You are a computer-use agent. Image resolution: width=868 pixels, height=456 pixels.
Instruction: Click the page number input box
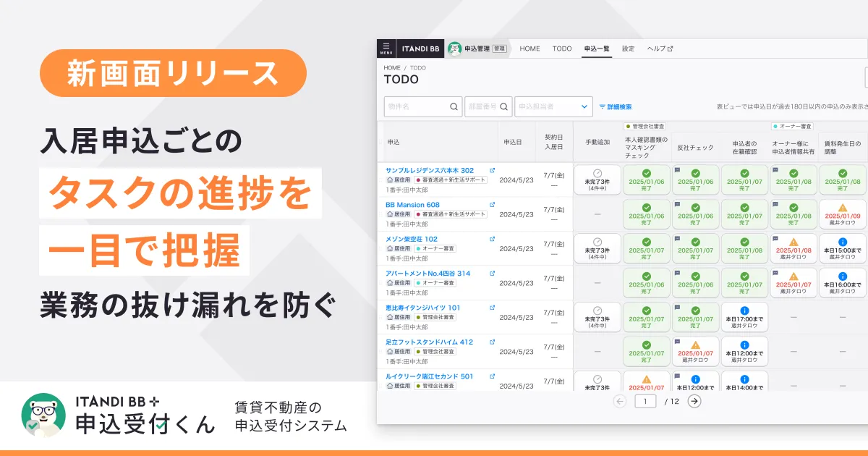coord(645,401)
